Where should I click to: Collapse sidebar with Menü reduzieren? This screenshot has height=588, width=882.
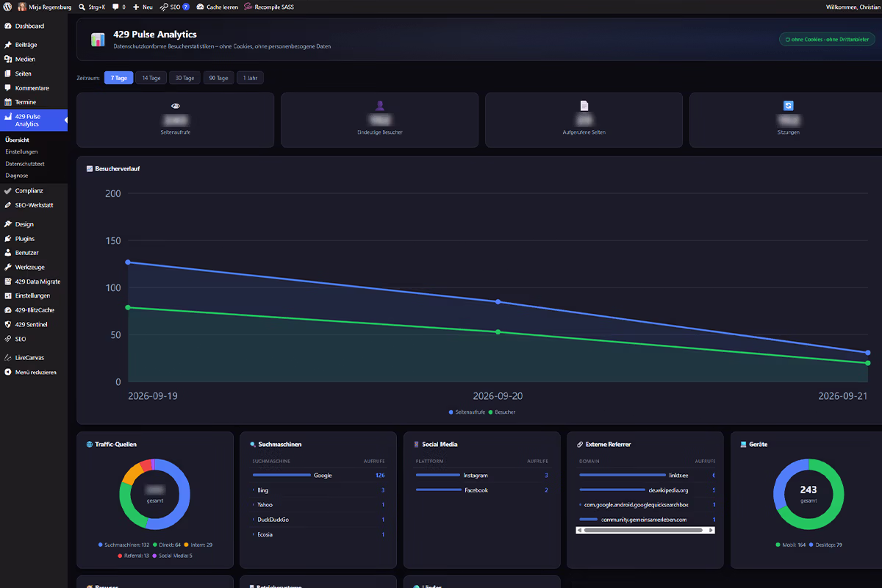[x=33, y=372]
